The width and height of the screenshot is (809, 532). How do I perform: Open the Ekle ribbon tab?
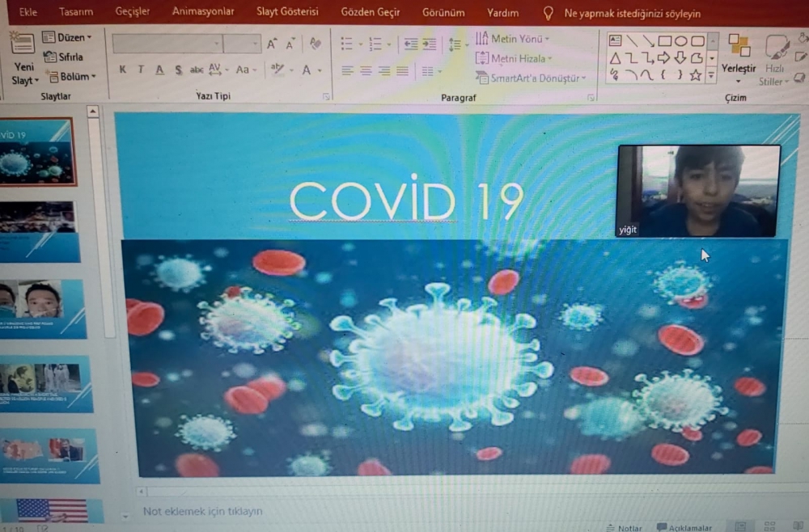tap(28, 11)
